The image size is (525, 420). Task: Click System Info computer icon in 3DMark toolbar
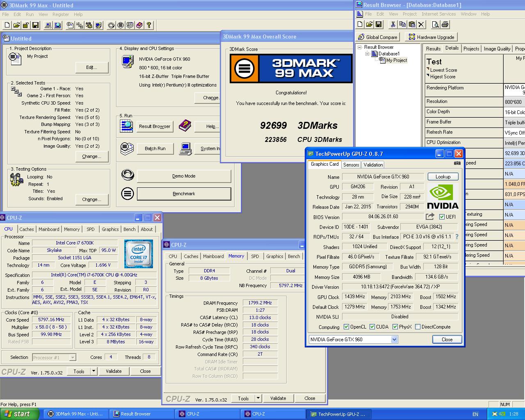(48, 25)
